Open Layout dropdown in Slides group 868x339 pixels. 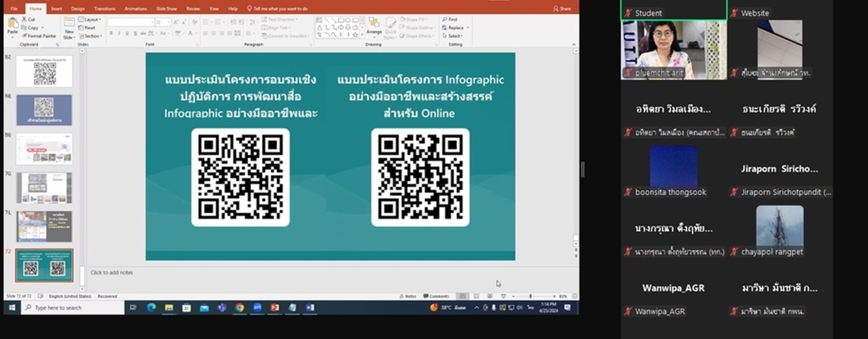point(90,19)
